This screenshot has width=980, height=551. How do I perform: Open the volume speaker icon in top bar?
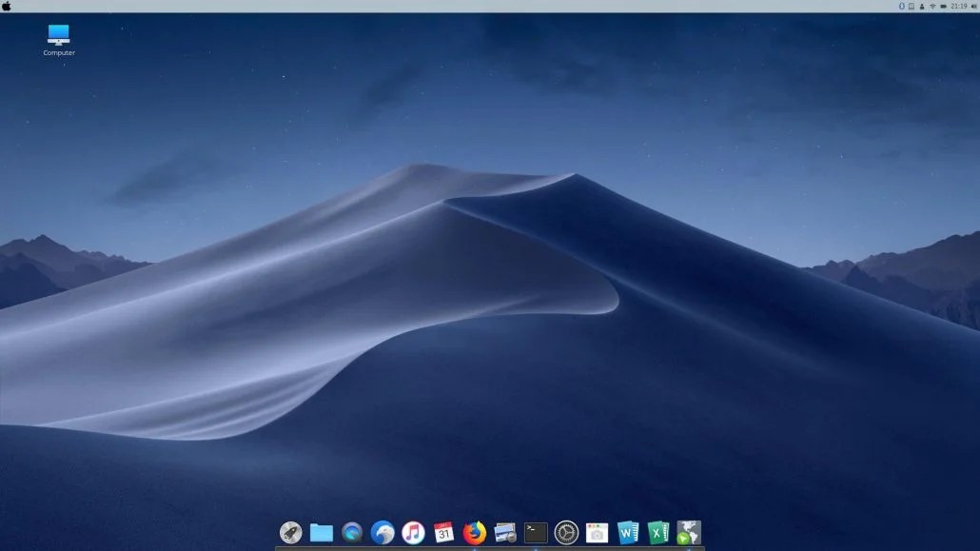click(973, 7)
